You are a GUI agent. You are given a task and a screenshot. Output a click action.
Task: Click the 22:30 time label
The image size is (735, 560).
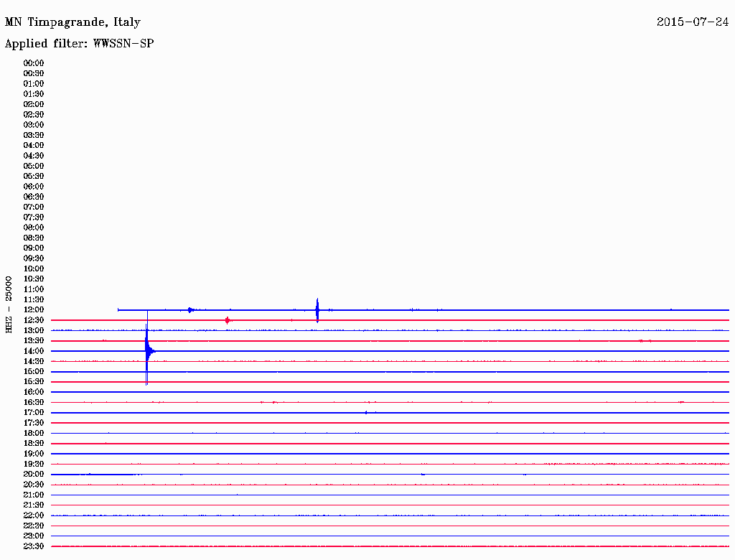(x=33, y=526)
